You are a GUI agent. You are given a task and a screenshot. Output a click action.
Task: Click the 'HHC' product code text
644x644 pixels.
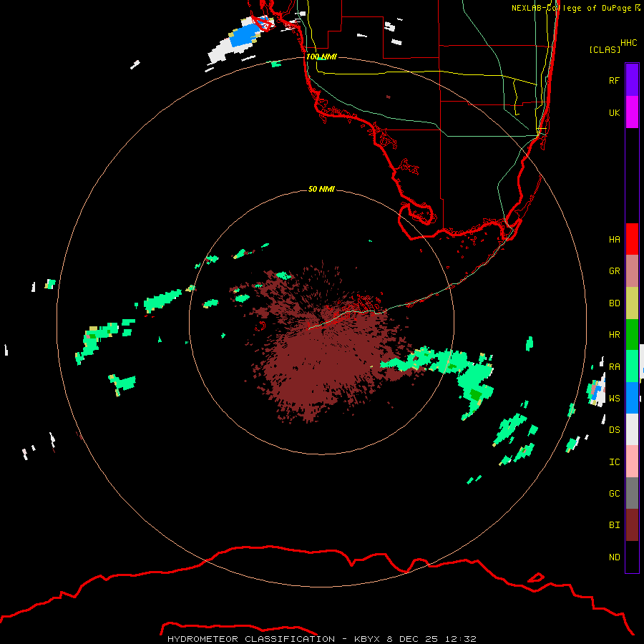[x=629, y=43]
